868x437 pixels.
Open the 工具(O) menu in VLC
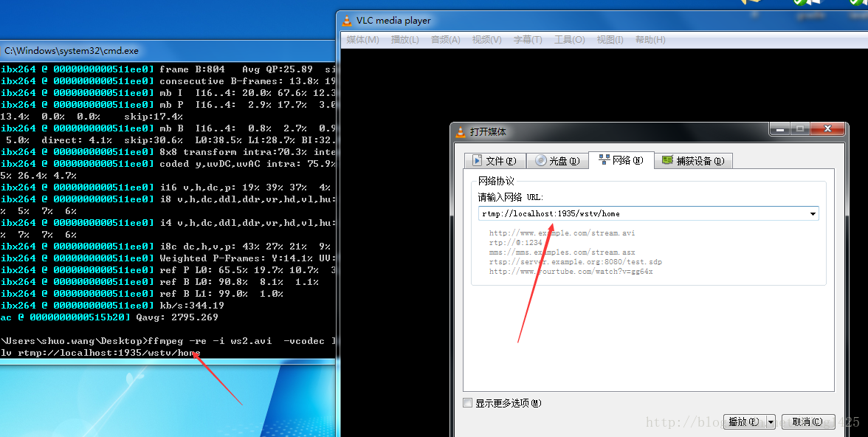[x=569, y=39]
